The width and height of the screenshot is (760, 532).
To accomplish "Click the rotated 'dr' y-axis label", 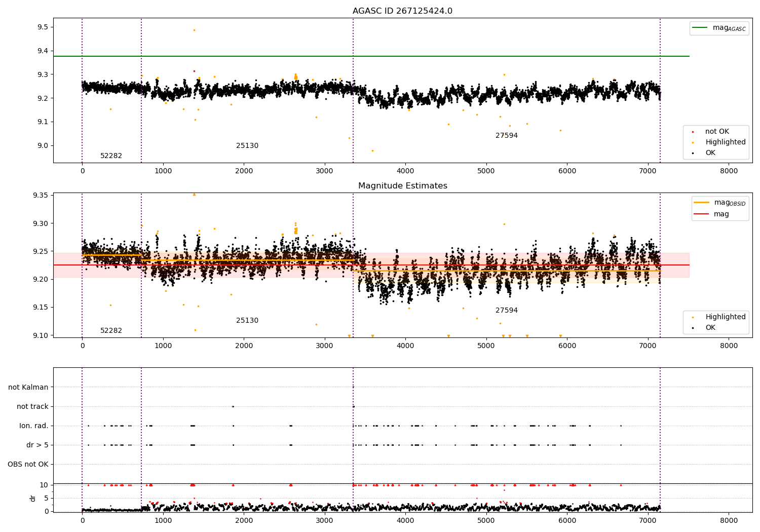I will [x=33, y=498].
